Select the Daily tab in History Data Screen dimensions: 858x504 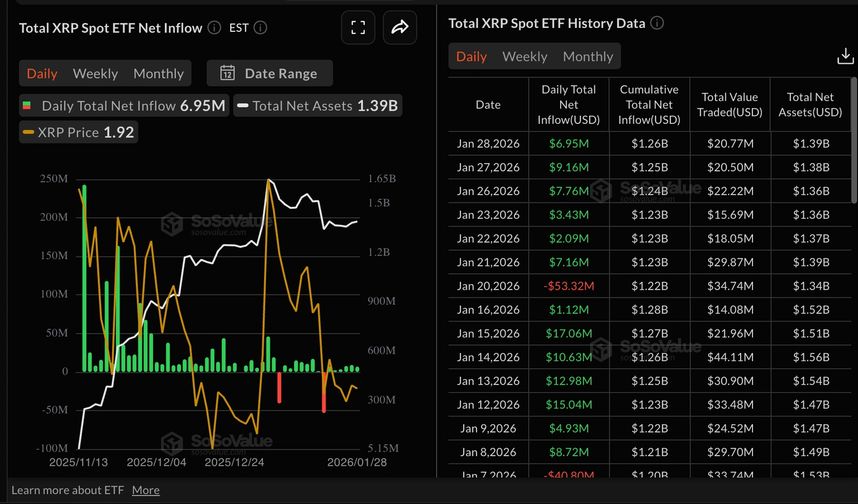coord(471,56)
